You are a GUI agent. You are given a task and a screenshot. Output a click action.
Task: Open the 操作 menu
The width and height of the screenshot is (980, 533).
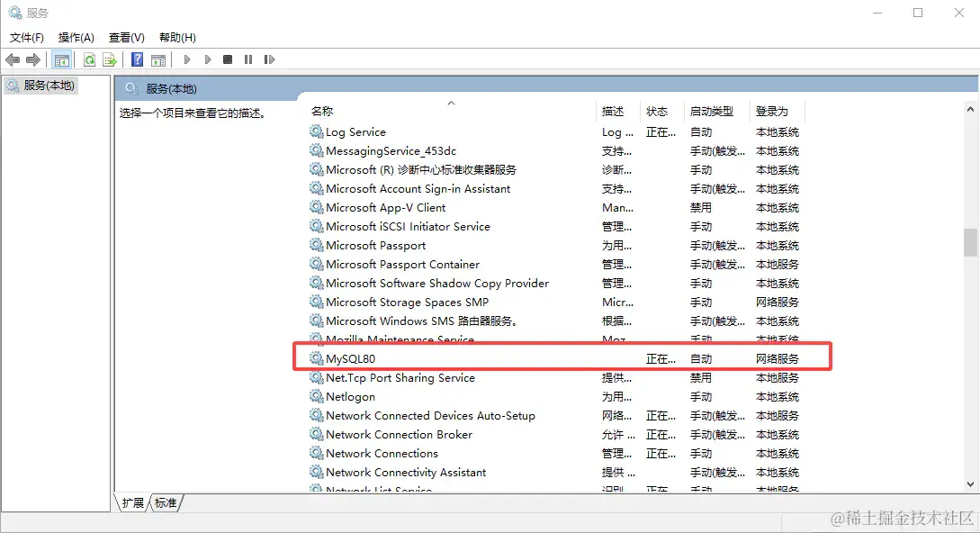pyautogui.click(x=76, y=38)
